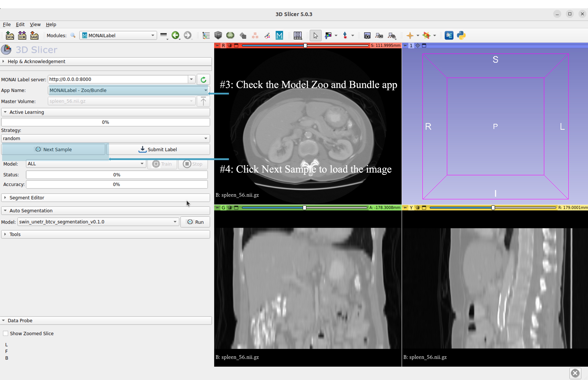Toggle the red slice view pin
This screenshot has width=588, height=380.
(217, 45)
